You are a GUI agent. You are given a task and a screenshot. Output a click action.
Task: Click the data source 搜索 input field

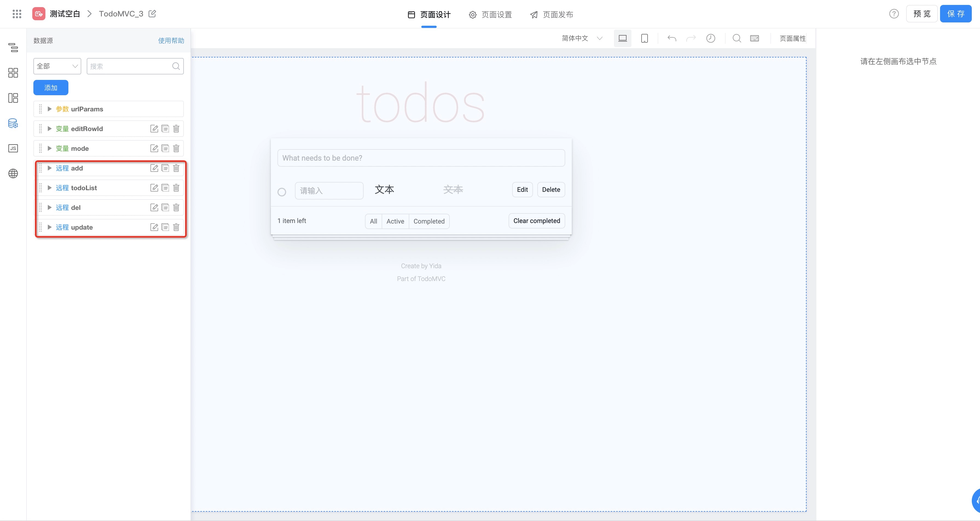(x=129, y=66)
